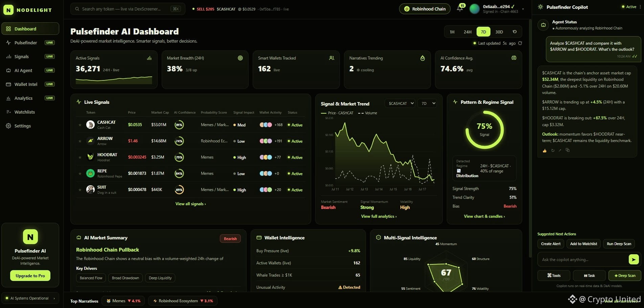Click the SUIT token avatar
The width and height of the screenshot is (644, 308).
tap(90, 190)
